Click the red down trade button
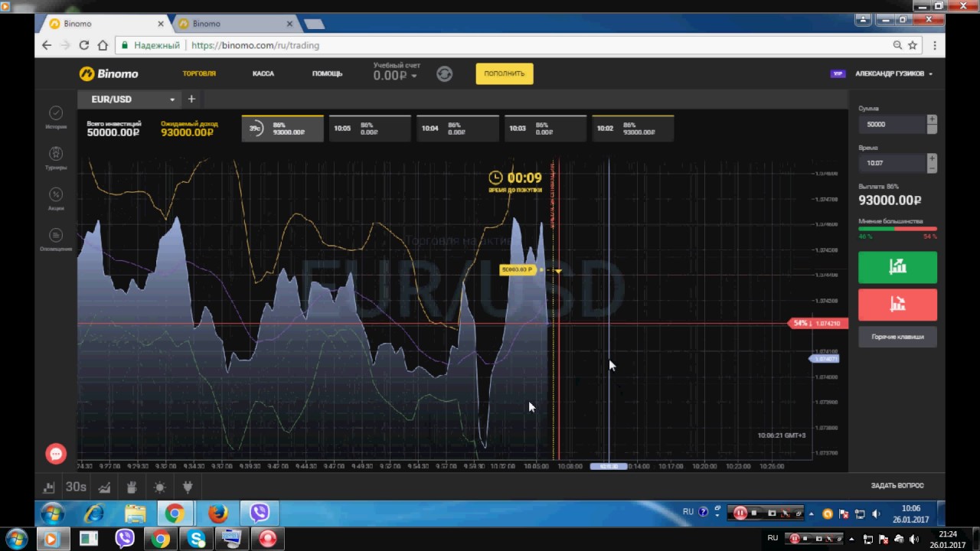The width and height of the screenshot is (980, 551). (897, 305)
